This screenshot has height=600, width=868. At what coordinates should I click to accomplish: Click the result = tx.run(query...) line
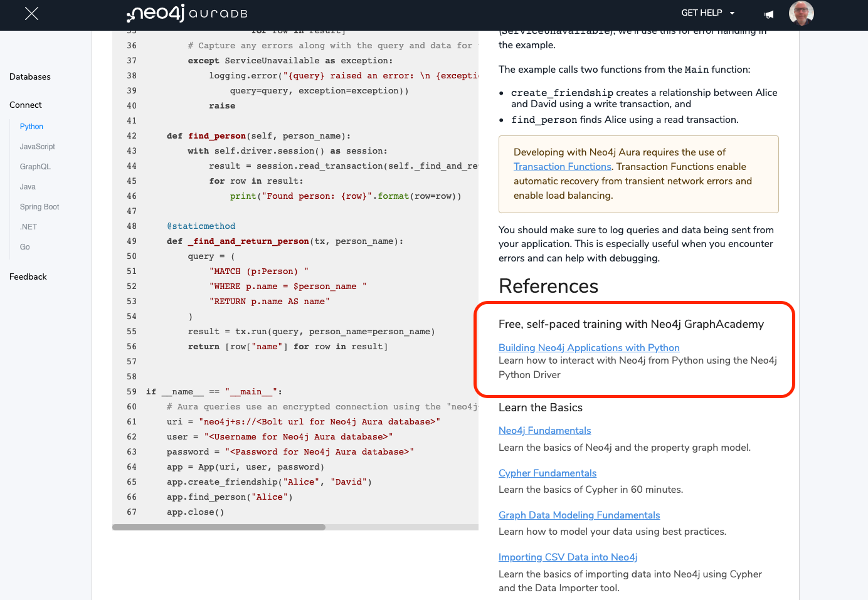coord(311,332)
